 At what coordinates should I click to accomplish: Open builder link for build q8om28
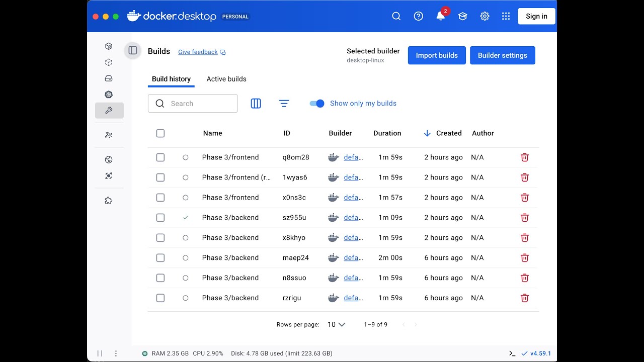click(x=353, y=157)
